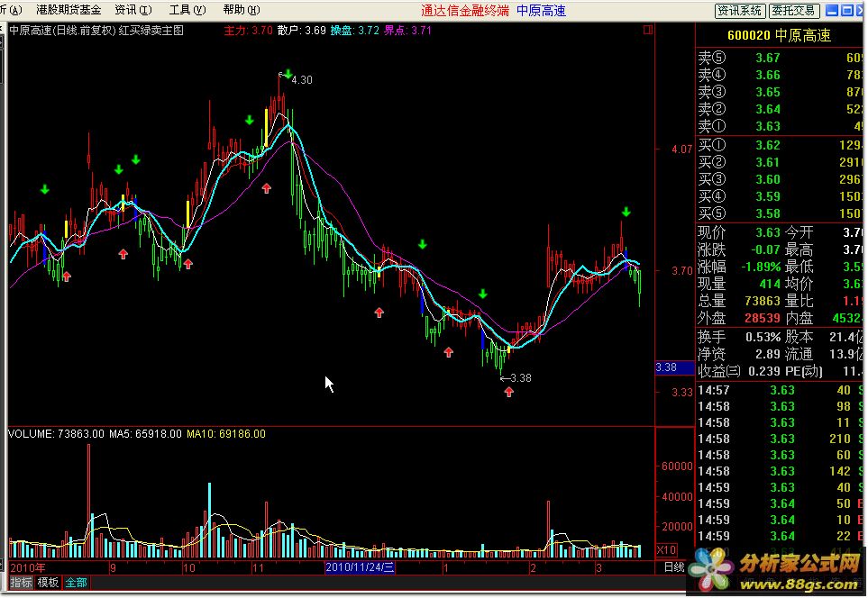
Task: Open the 资讯(I) menu
Action: pos(132,9)
